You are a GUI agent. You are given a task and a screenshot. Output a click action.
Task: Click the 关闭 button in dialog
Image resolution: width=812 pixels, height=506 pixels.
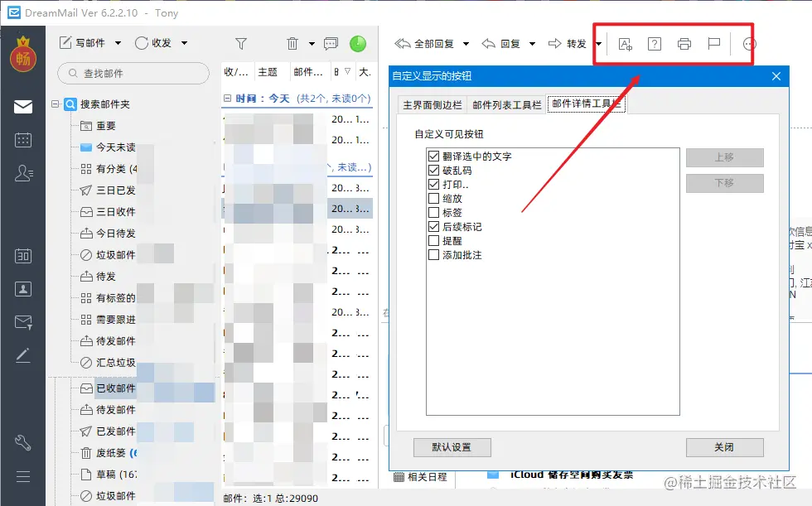coord(724,447)
